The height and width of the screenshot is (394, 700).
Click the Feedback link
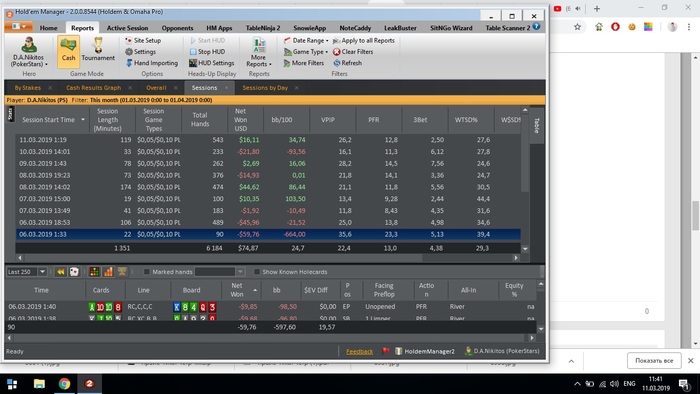point(359,352)
